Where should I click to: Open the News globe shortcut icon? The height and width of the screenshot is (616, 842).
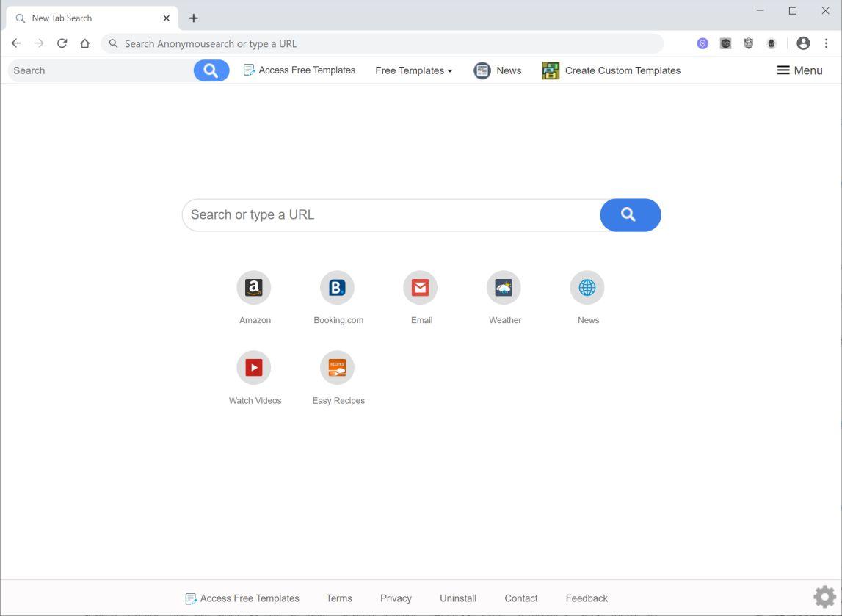click(x=587, y=287)
